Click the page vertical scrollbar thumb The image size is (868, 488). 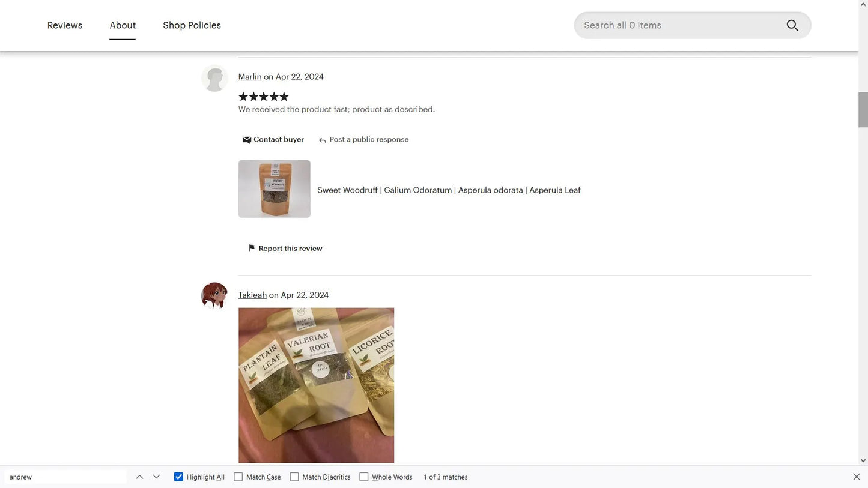(x=863, y=110)
